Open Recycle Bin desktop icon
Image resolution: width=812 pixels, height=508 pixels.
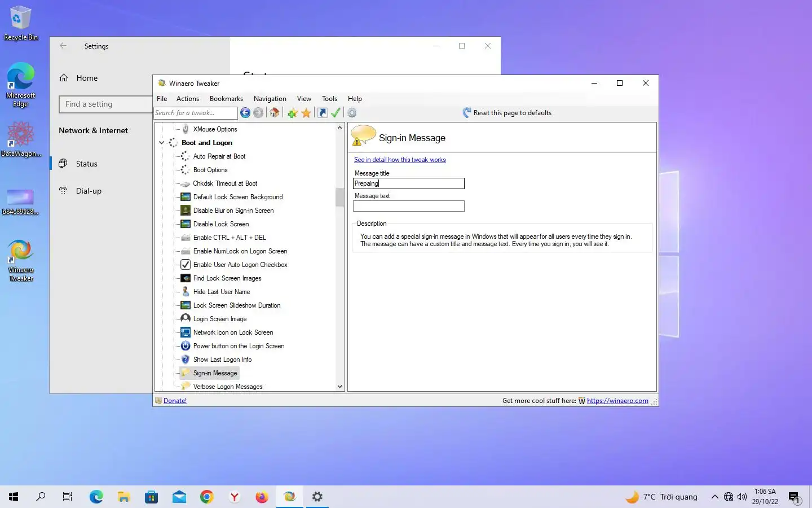click(21, 23)
